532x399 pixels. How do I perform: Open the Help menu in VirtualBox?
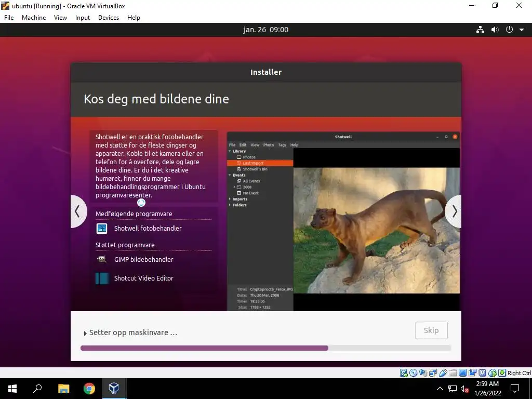[134, 18]
